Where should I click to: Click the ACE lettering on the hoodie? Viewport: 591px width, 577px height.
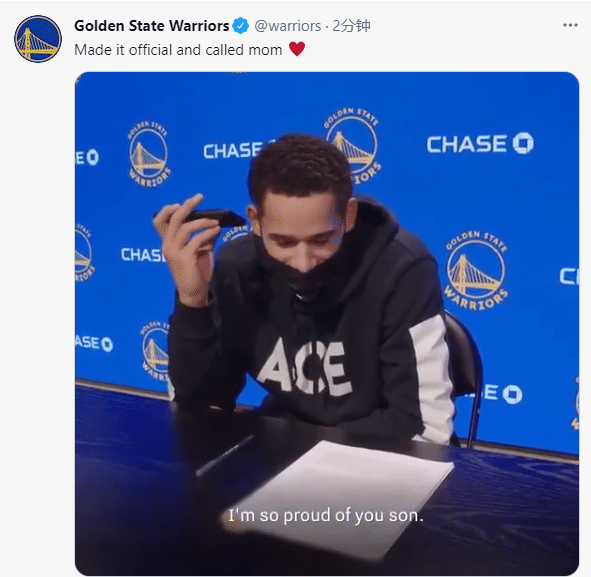(305, 367)
